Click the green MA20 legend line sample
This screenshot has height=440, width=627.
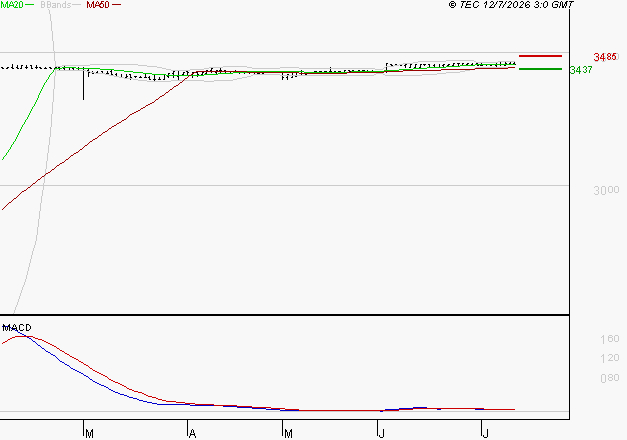pyautogui.click(x=30, y=5)
